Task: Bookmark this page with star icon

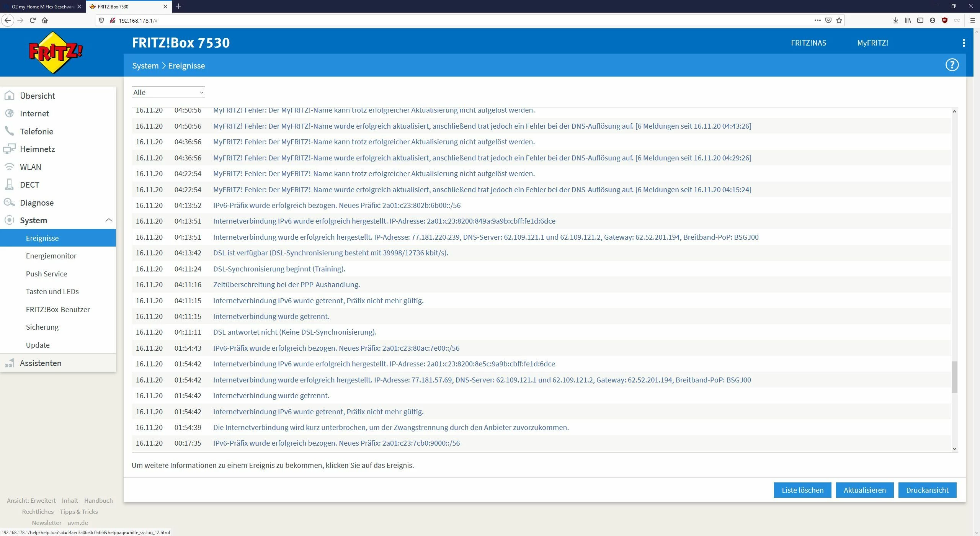Action: [x=839, y=20]
